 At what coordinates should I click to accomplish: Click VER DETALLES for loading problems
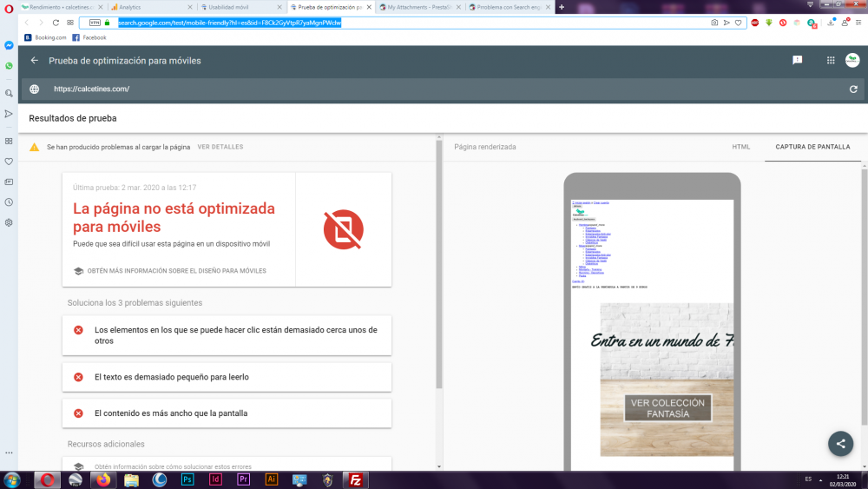[220, 147]
